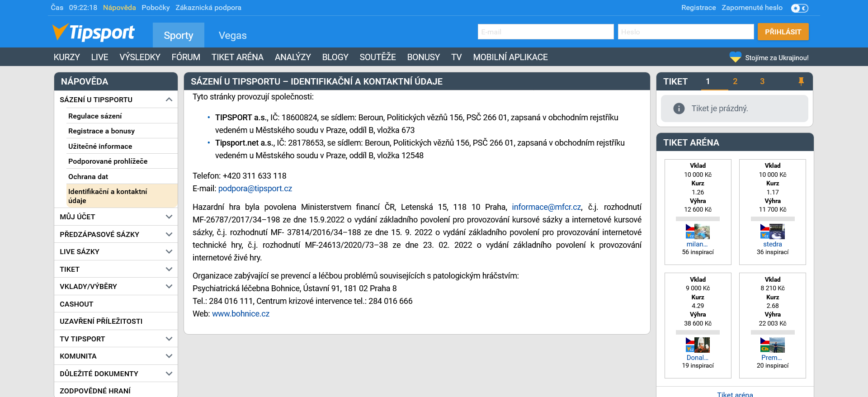Open the Live menu item

[99, 57]
